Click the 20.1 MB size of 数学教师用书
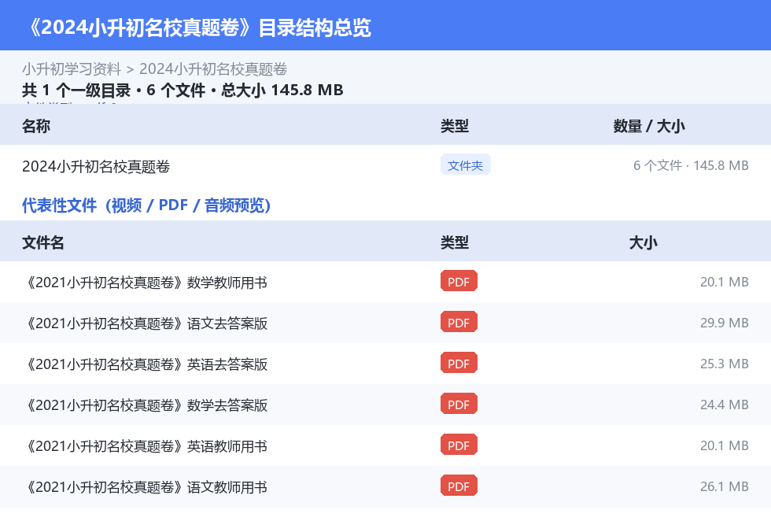 coord(725,282)
